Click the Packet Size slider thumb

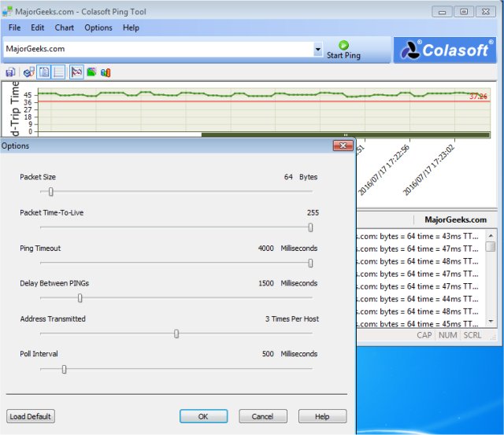point(50,192)
